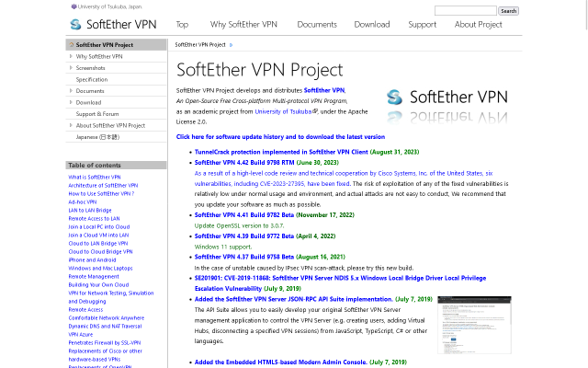
Task: Go to Building Your Own Cloud link
Action: point(98,284)
